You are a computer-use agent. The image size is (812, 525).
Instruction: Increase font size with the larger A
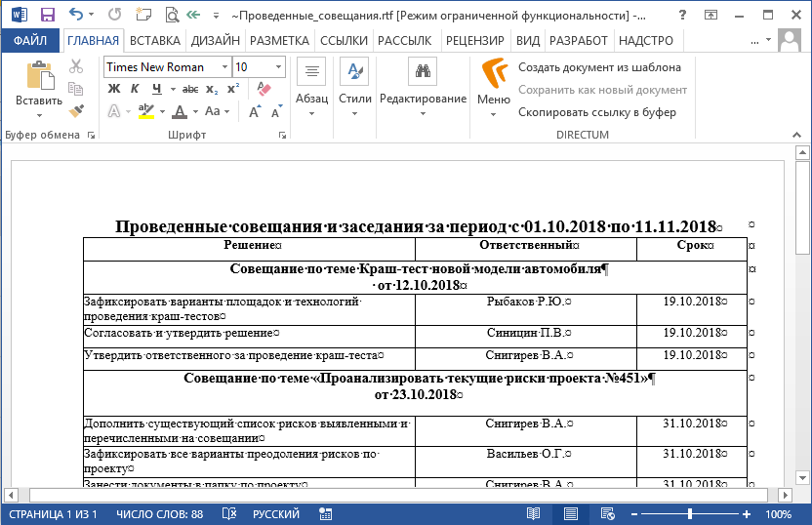click(255, 111)
